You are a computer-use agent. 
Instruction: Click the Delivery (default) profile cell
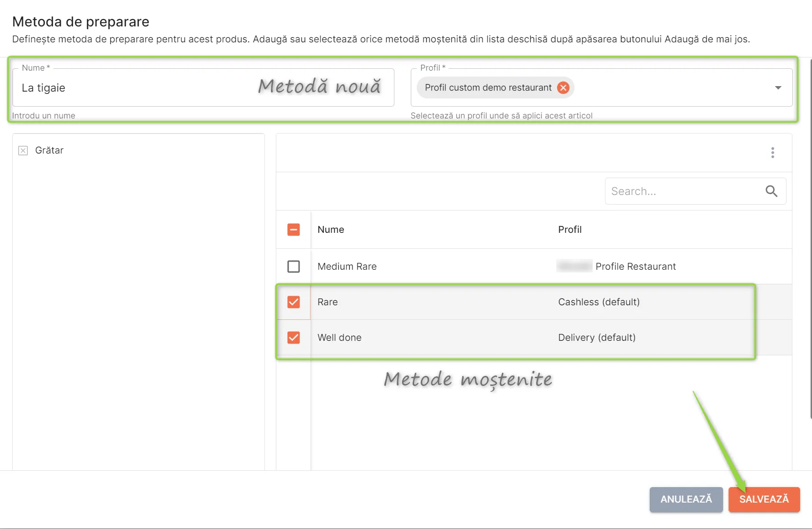tap(597, 338)
